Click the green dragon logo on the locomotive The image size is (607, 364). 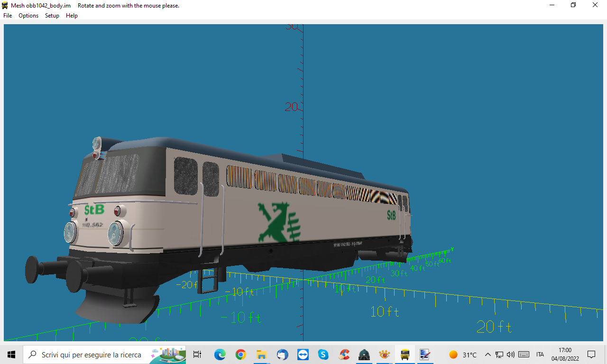coord(280,222)
